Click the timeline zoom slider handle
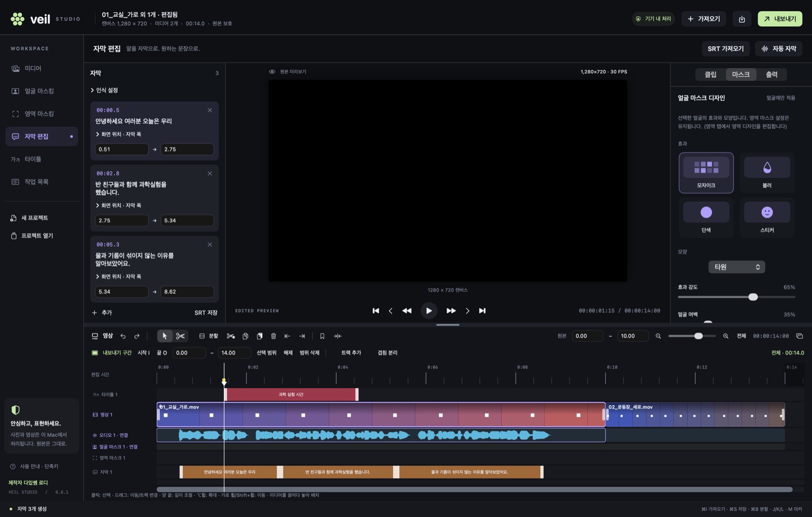812x517 pixels. tap(698, 336)
